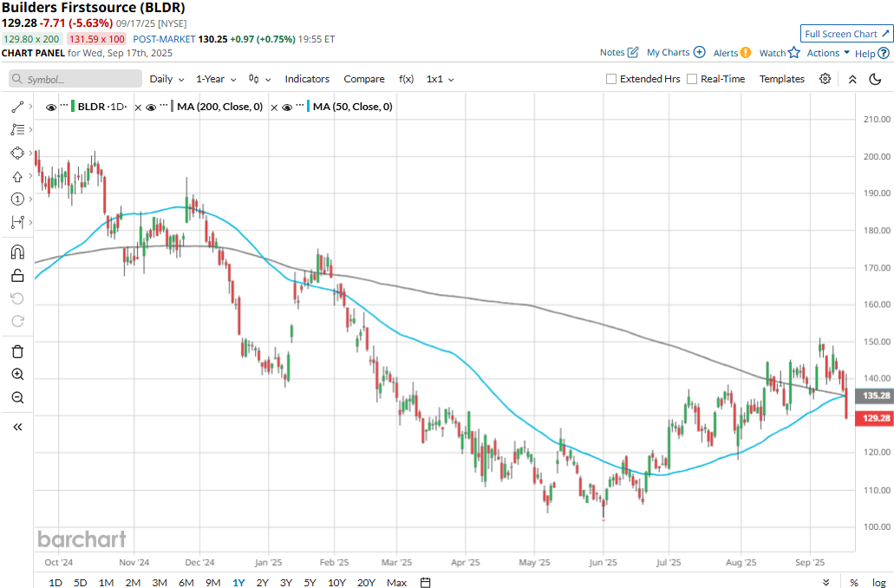Switch to dark mode moon icon
The width and height of the screenshot is (894, 588).
tap(875, 79)
